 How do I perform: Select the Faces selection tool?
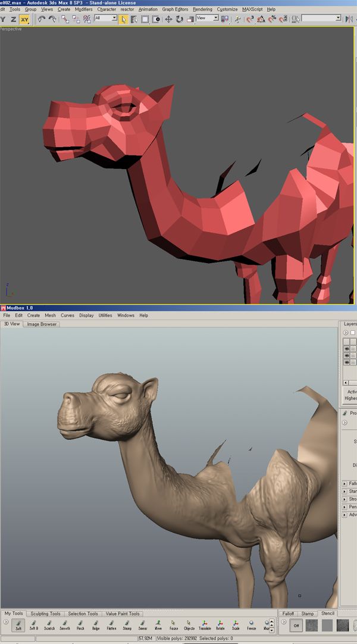(x=173, y=625)
